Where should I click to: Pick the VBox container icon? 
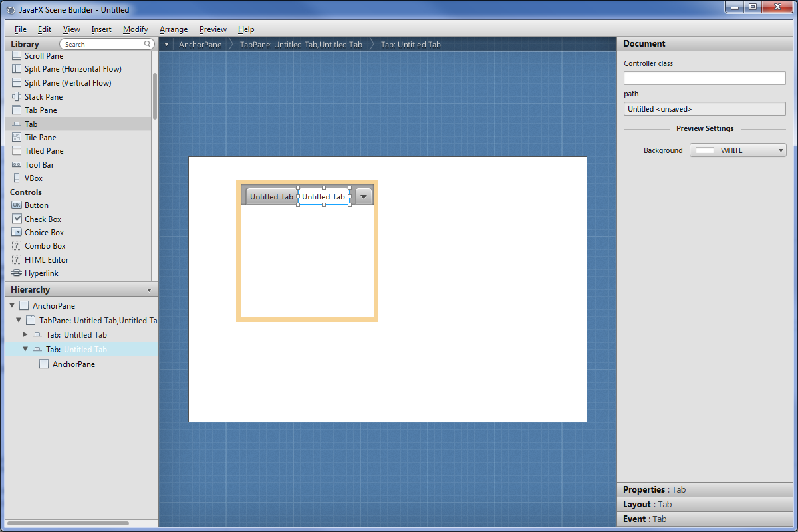[17, 178]
